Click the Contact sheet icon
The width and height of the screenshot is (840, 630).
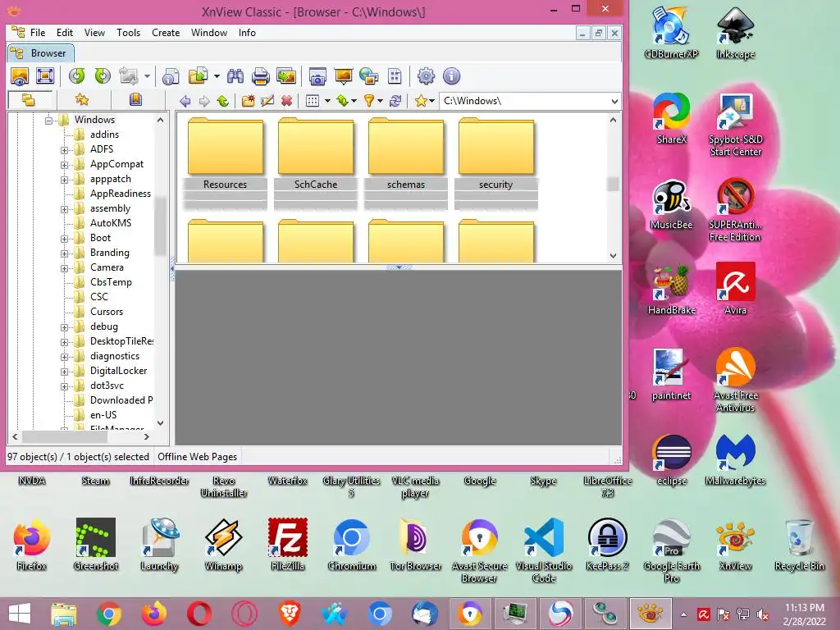395,76
